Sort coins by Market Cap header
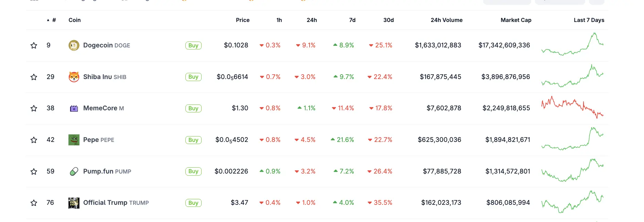644x222 pixels. click(516, 20)
